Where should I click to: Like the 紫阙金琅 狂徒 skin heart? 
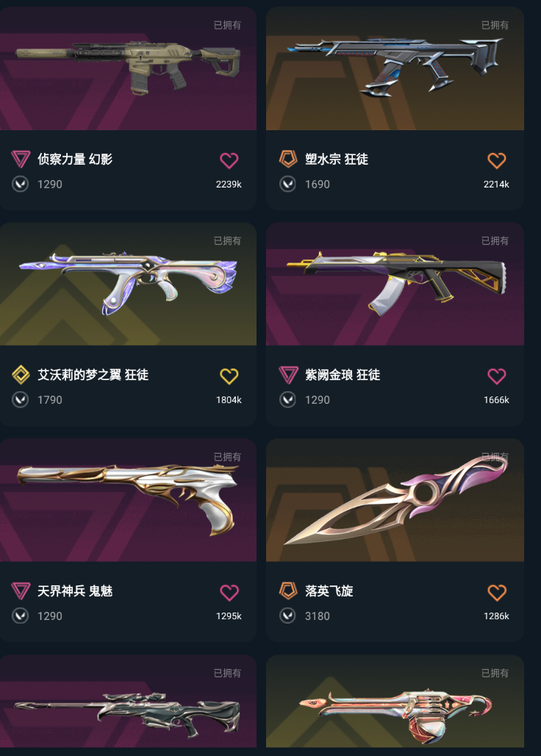497,376
